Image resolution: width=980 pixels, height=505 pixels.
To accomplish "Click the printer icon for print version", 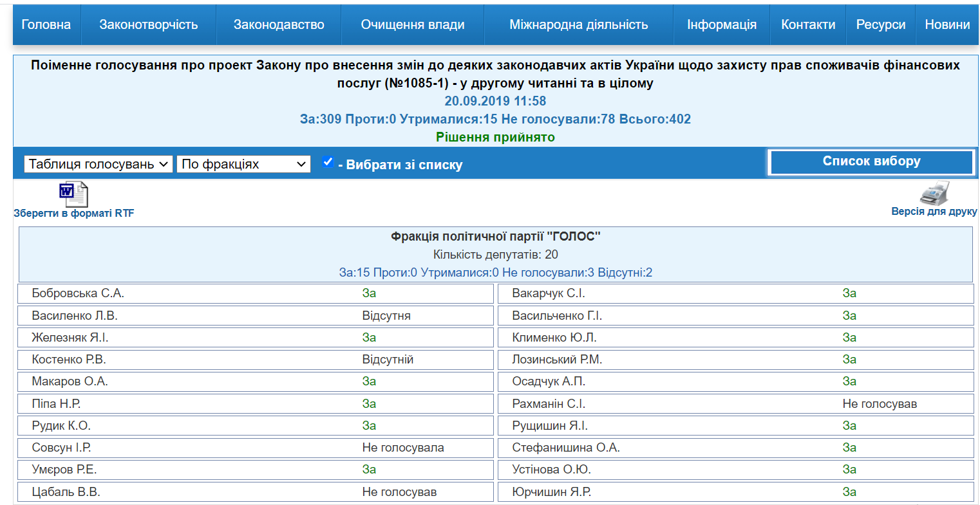I will [934, 193].
